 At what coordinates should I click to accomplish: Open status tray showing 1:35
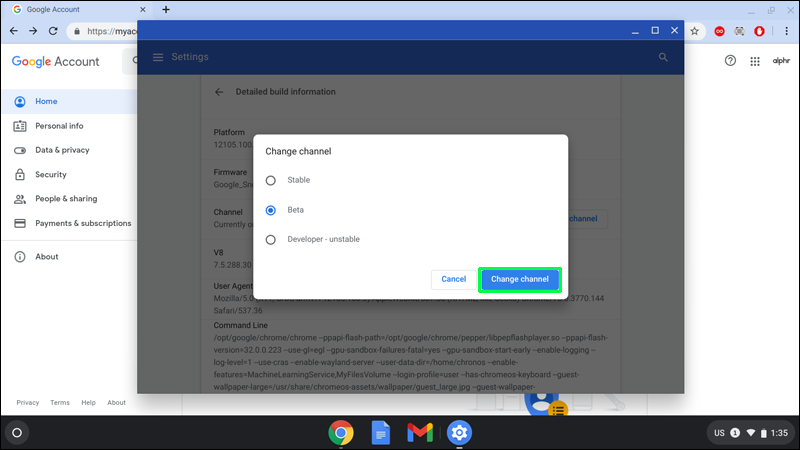point(751,433)
